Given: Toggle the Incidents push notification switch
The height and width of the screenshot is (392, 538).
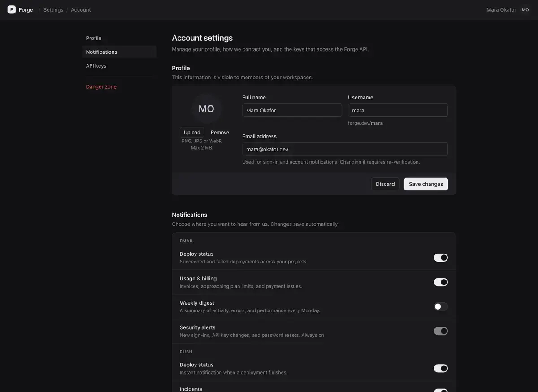Looking at the screenshot, I should coord(441,390).
